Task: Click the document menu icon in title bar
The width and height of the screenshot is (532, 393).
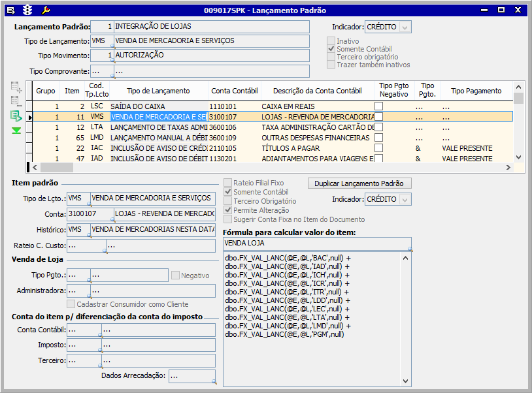Action: 10,10
